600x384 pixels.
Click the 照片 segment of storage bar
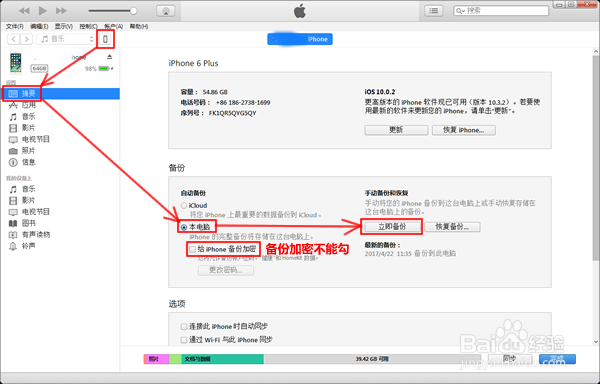(x=157, y=359)
